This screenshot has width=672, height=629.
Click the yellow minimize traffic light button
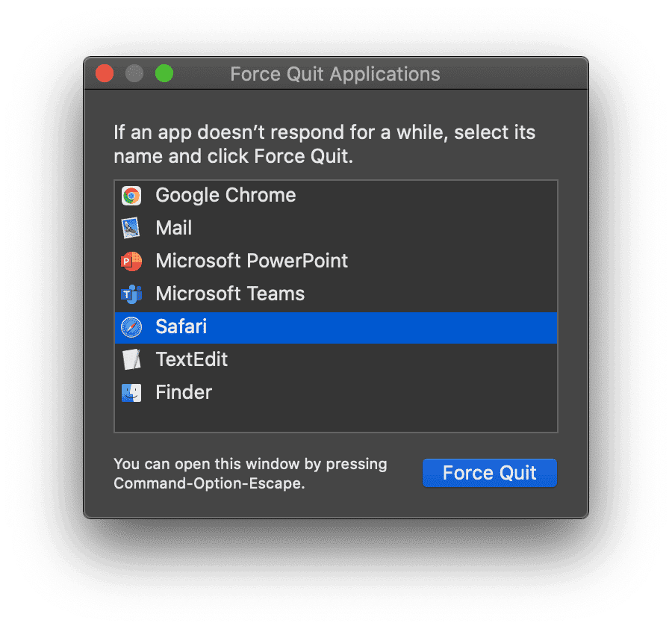point(134,73)
